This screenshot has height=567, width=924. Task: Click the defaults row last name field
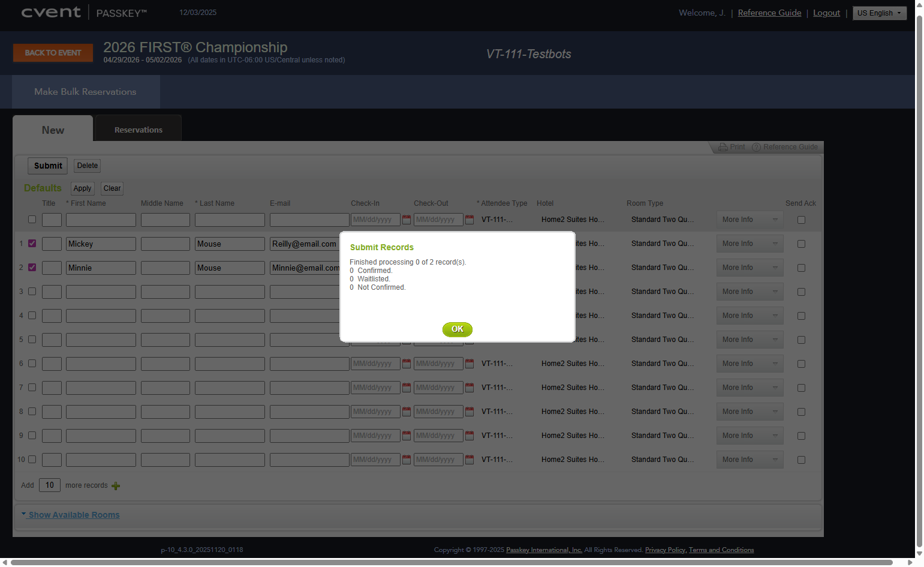230,220
